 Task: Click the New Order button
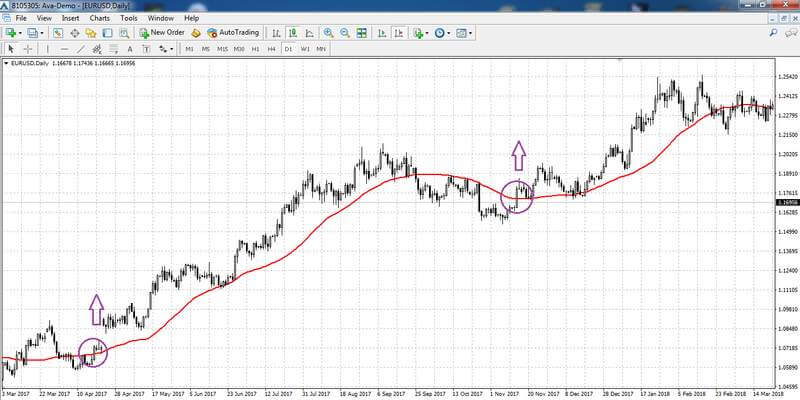click(x=162, y=33)
